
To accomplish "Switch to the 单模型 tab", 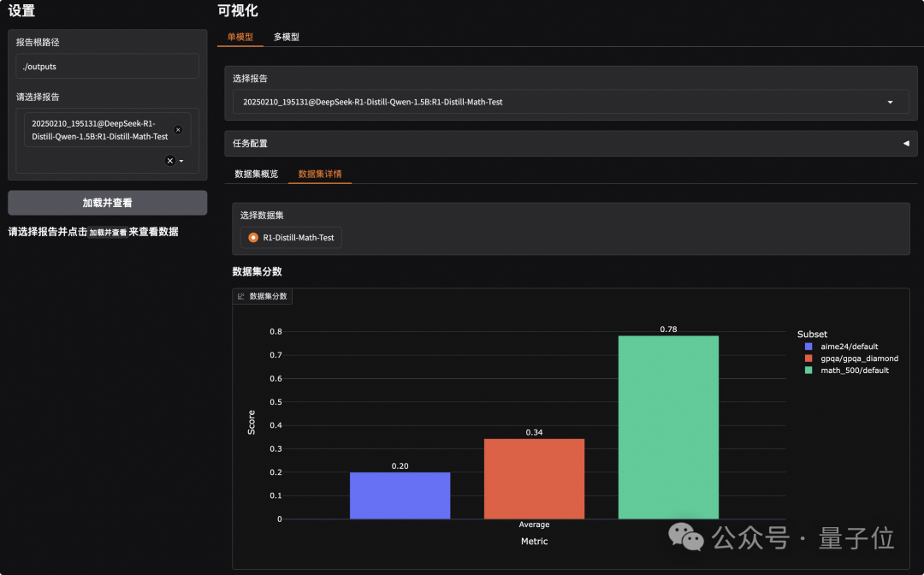I will tap(240, 37).
